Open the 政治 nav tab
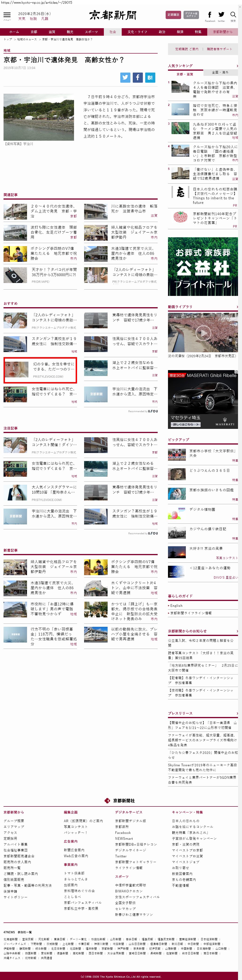Screen dimensions: 242x980 [x=162, y=32]
